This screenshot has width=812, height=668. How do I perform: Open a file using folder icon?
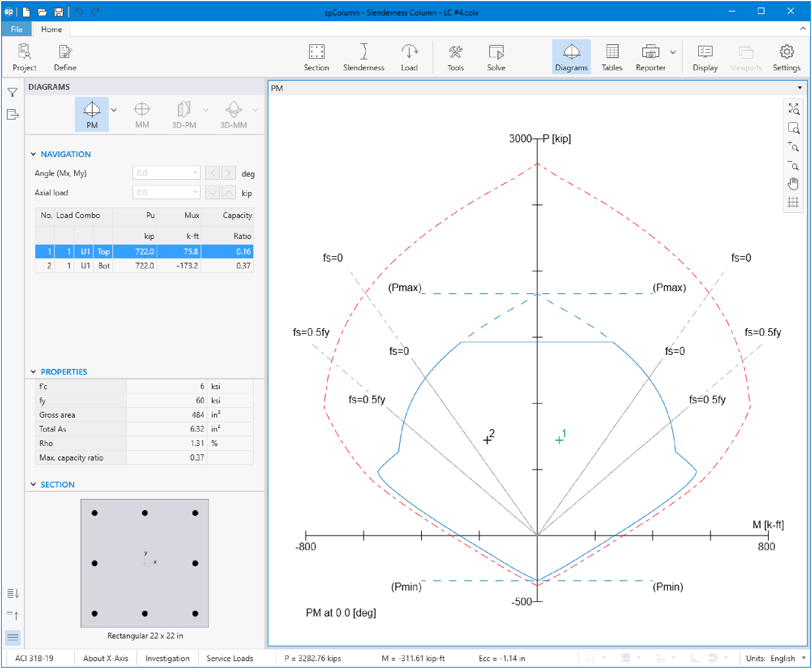click(x=42, y=12)
